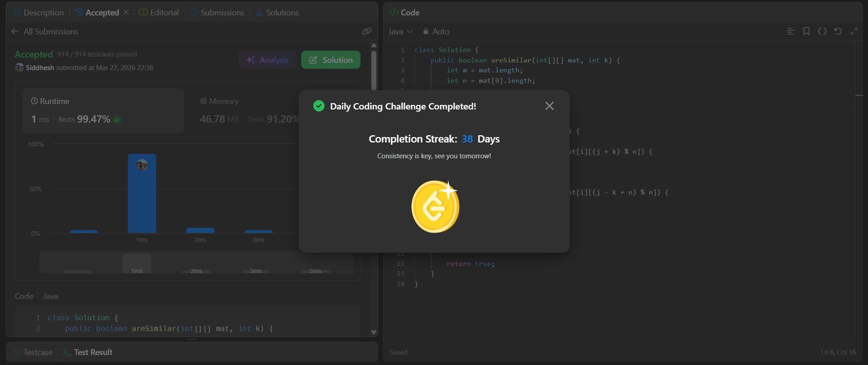
Task: Go back using All Submissions arrow
Action: tap(15, 31)
